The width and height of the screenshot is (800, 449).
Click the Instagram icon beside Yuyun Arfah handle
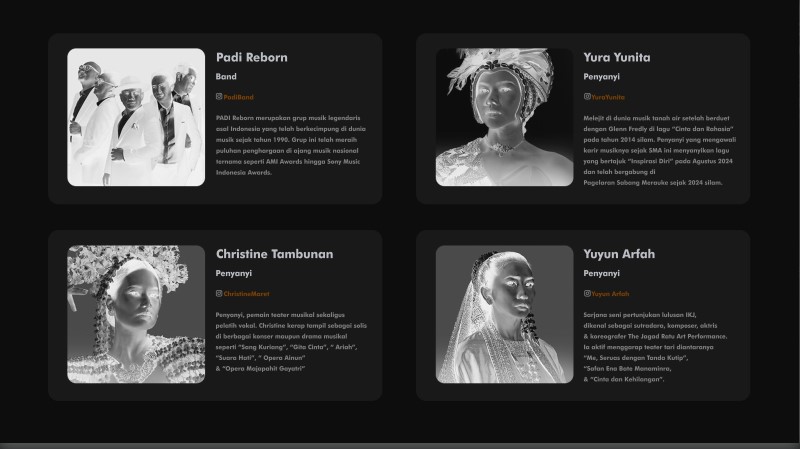click(587, 294)
